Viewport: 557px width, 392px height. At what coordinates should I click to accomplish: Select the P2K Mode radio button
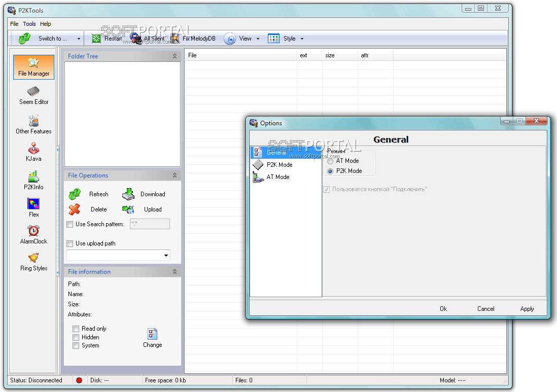(330, 171)
